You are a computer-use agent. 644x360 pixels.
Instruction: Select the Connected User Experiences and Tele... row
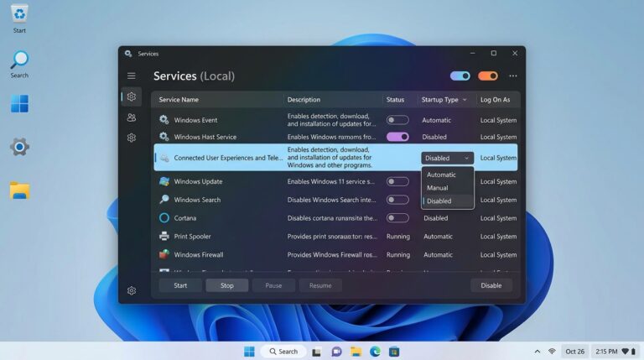(x=335, y=158)
